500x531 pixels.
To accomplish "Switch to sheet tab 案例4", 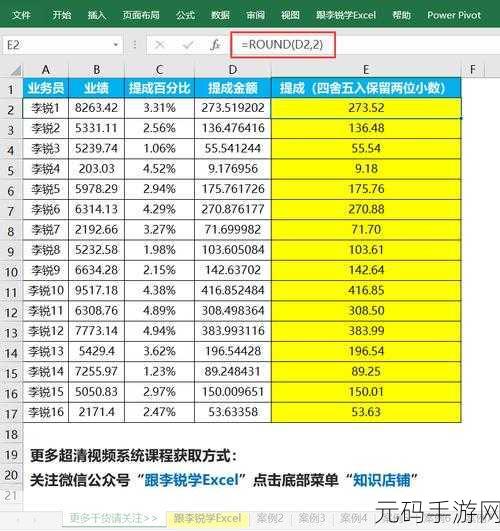I will tap(354, 518).
